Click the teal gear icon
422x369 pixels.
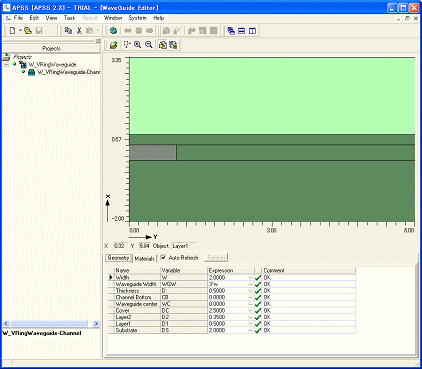click(x=113, y=31)
